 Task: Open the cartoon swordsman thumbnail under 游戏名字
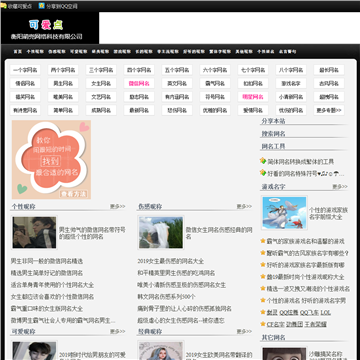pos(284,213)
